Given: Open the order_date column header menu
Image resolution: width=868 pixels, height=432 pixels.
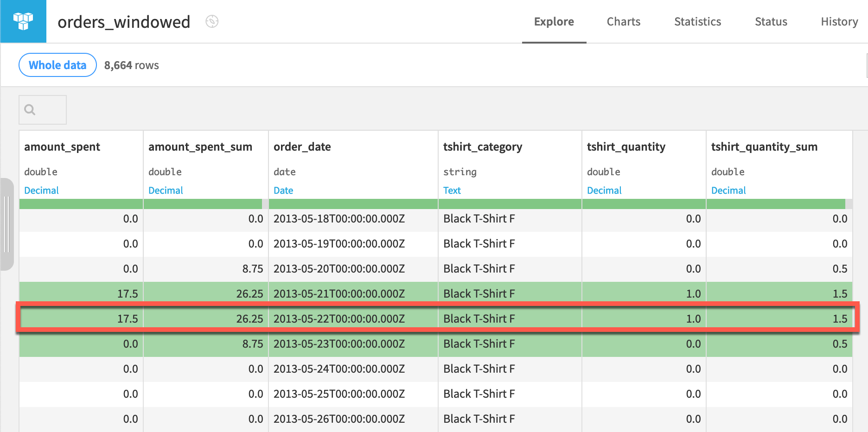Looking at the screenshot, I should (x=302, y=147).
